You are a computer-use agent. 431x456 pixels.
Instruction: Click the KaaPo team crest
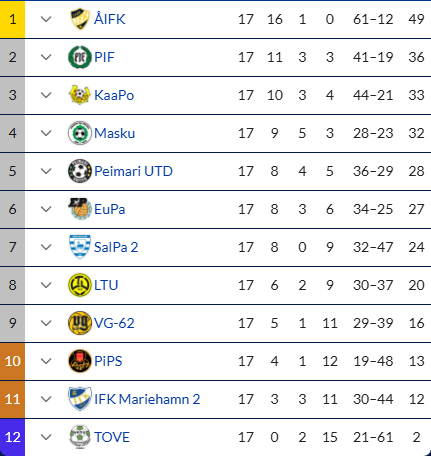pyautogui.click(x=80, y=95)
